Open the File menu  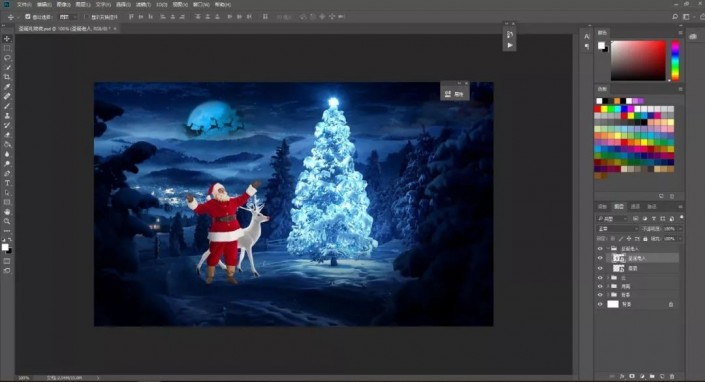[x=24, y=4]
